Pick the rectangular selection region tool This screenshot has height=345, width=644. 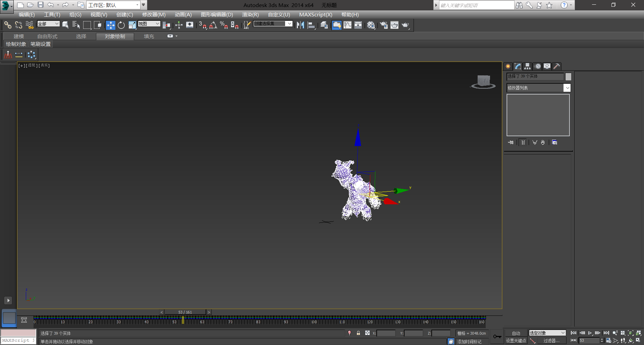pyautogui.click(x=87, y=25)
